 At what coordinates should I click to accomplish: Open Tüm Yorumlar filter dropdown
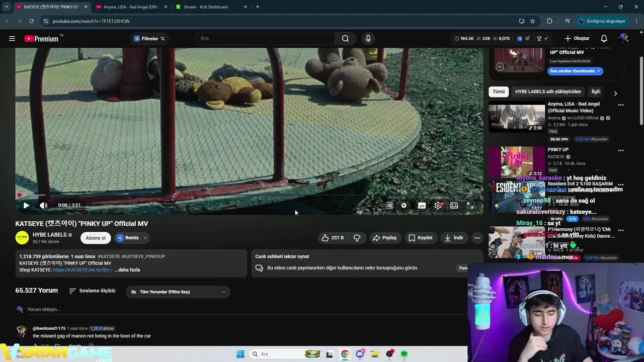click(178, 292)
